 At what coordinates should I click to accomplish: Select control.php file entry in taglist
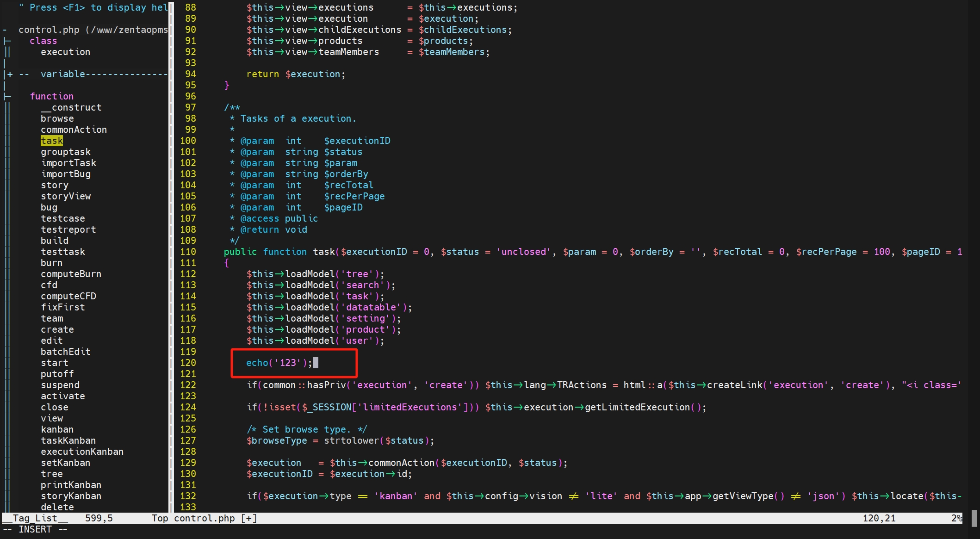(49, 30)
